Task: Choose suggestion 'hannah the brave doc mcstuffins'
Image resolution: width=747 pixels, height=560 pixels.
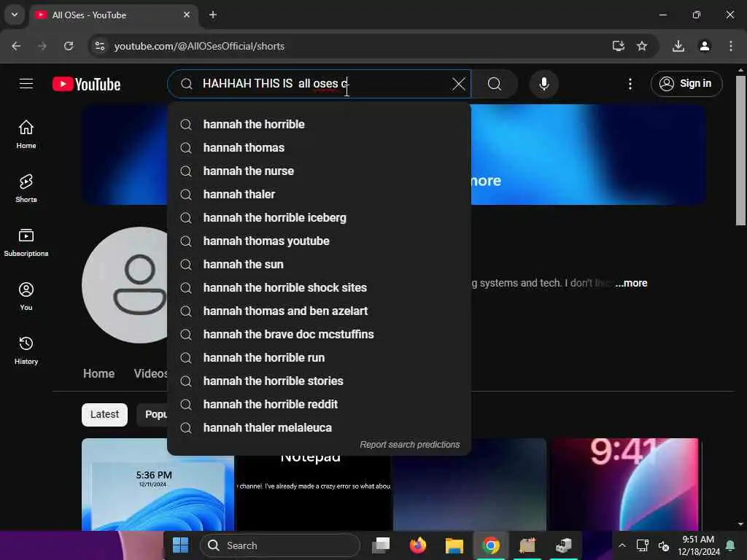Action: tap(320, 334)
